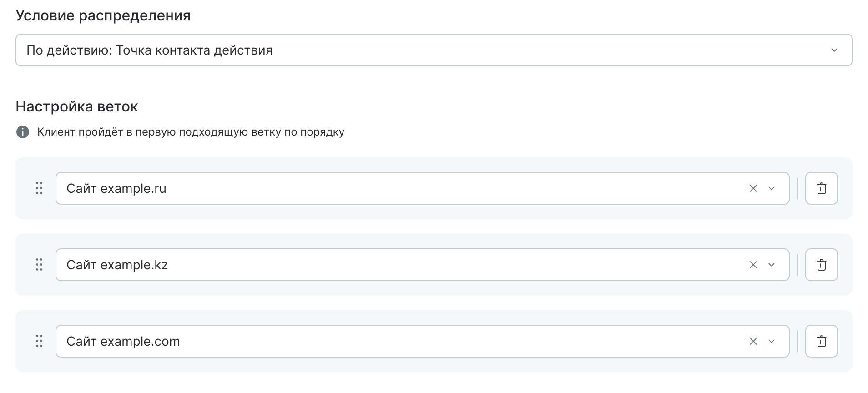Grab the drag handle of example.kz branch
This screenshot has height=393, width=868.
[39, 265]
